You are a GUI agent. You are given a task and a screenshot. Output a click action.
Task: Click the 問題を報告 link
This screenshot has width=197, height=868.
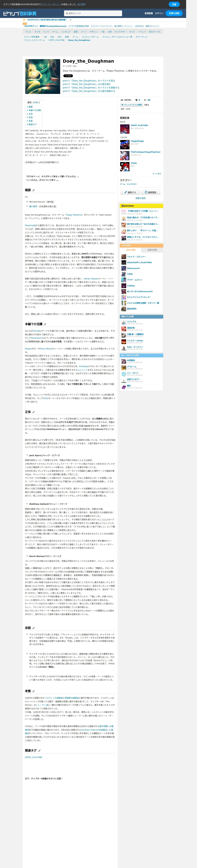141,198
